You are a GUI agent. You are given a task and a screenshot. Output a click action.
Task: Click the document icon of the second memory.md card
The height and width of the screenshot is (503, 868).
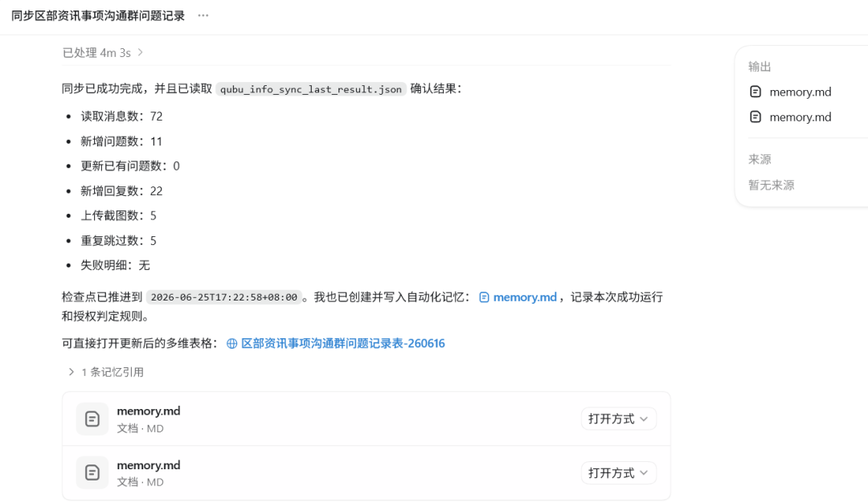coord(92,472)
